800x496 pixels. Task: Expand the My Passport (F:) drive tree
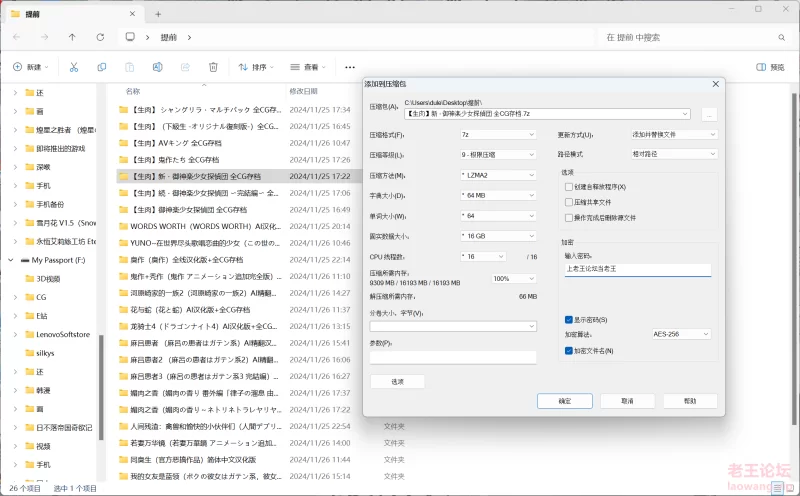click(x=11, y=259)
